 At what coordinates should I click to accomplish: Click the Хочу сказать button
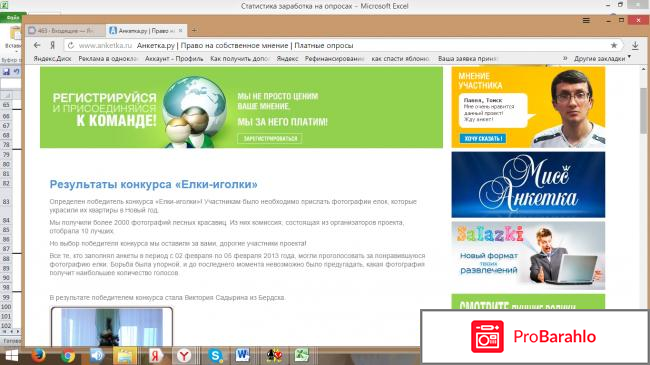pyautogui.click(x=483, y=139)
